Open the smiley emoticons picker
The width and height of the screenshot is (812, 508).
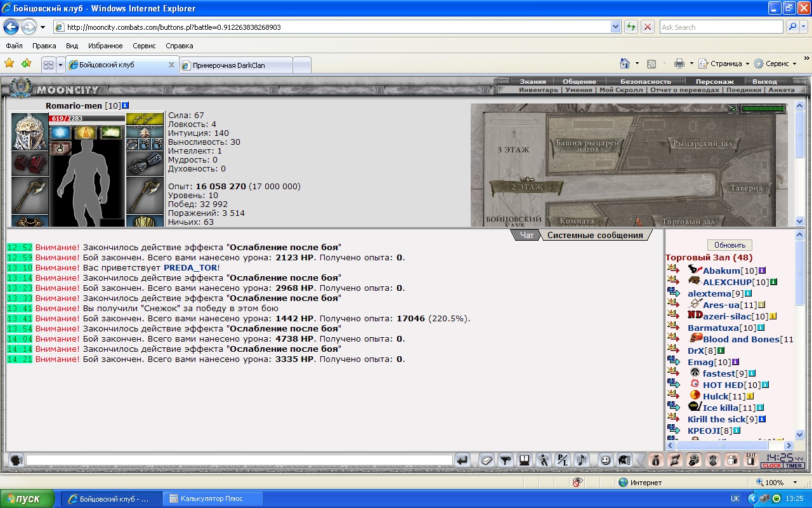tap(605, 460)
